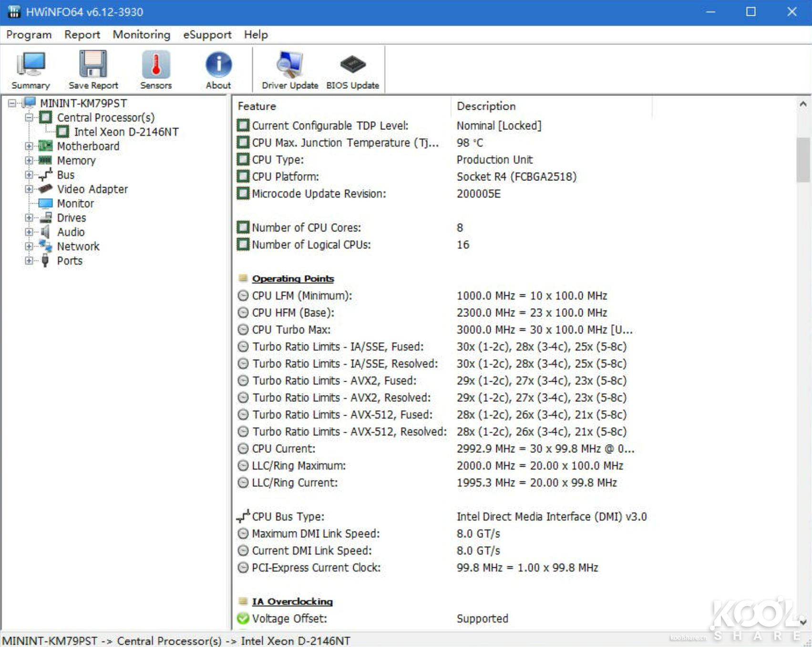Click the IA Overclocking section icon
Image resolution: width=812 pixels, height=647 pixels.
(x=243, y=601)
